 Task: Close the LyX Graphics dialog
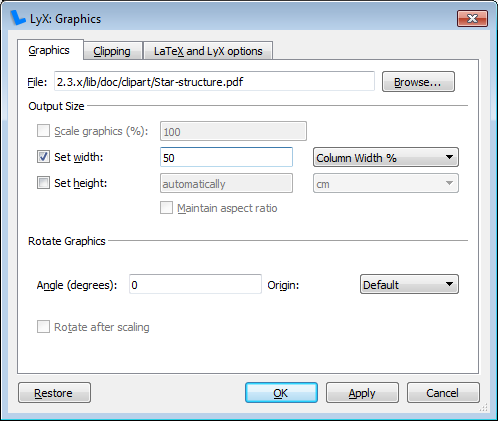(472, 18)
